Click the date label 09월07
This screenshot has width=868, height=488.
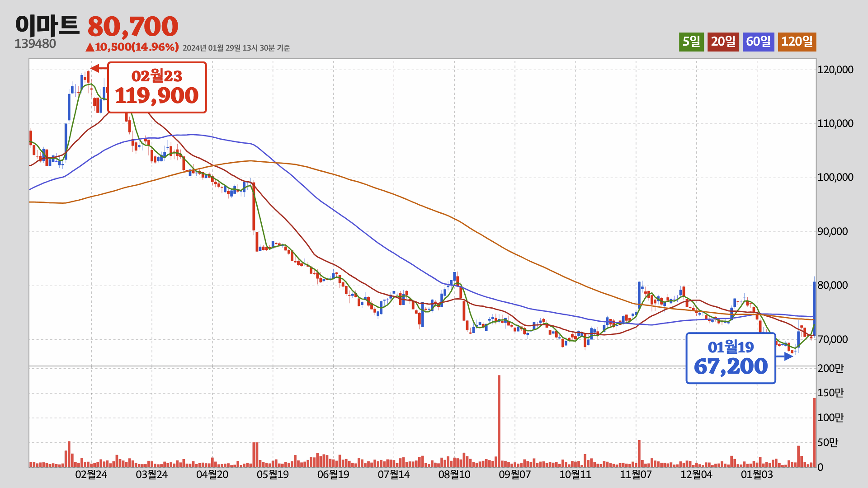pyautogui.click(x=514, y=474)
